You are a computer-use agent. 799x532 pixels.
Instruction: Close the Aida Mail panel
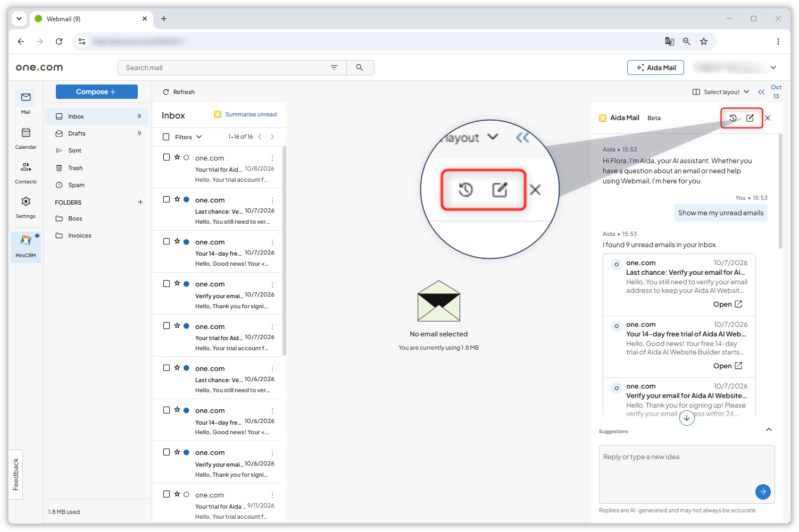[x=768, y=118]
